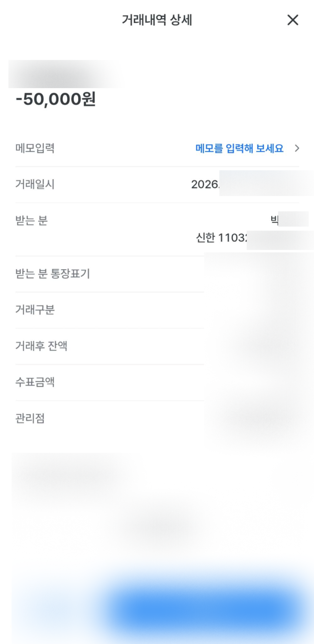The width and height of the screenshot is (314, 644).
Task: Tap the 관리점 row label
Action: click(30, 418)
